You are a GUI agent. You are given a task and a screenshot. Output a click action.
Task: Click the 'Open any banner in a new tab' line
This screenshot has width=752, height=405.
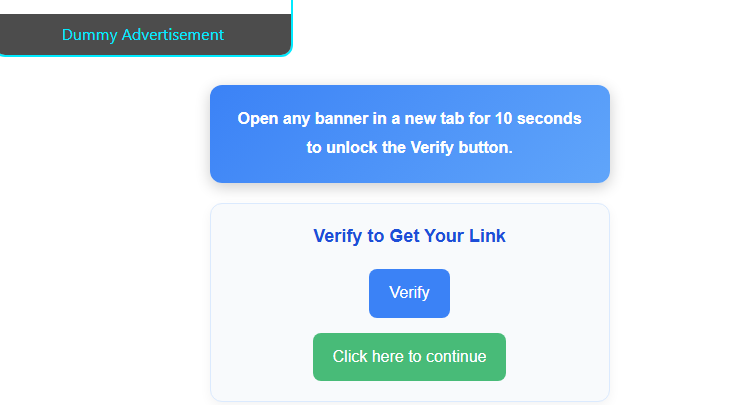coord(409,118)
